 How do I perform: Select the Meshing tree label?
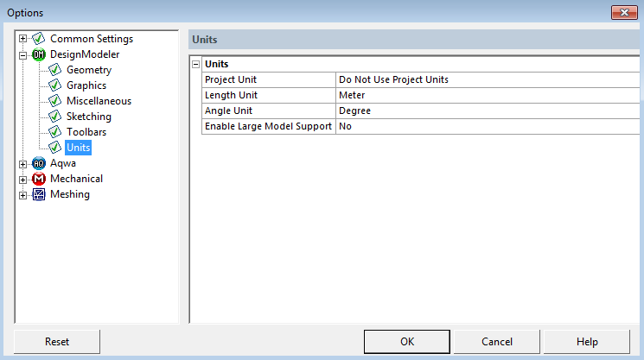[x=70, y=194]
